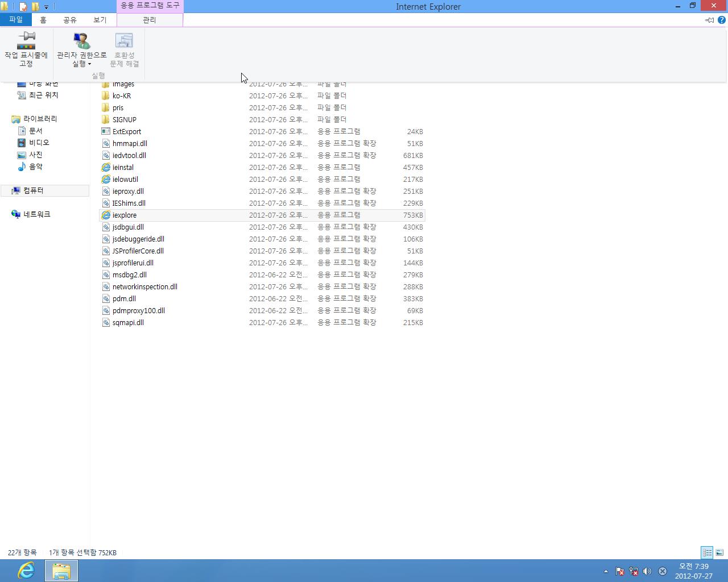
Task: Select the hmmapi.dll file icon
Action: (106, 143)
